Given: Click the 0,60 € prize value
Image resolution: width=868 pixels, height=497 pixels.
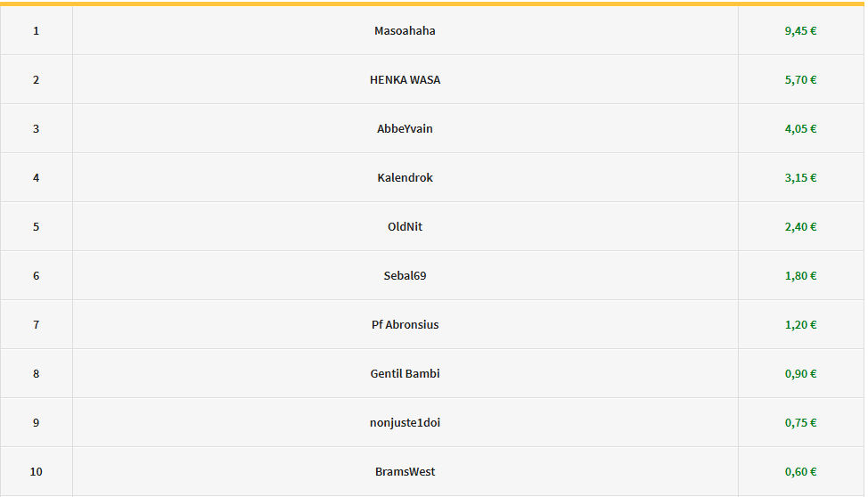Looking at the screenshot, I should tap(800, 472).
